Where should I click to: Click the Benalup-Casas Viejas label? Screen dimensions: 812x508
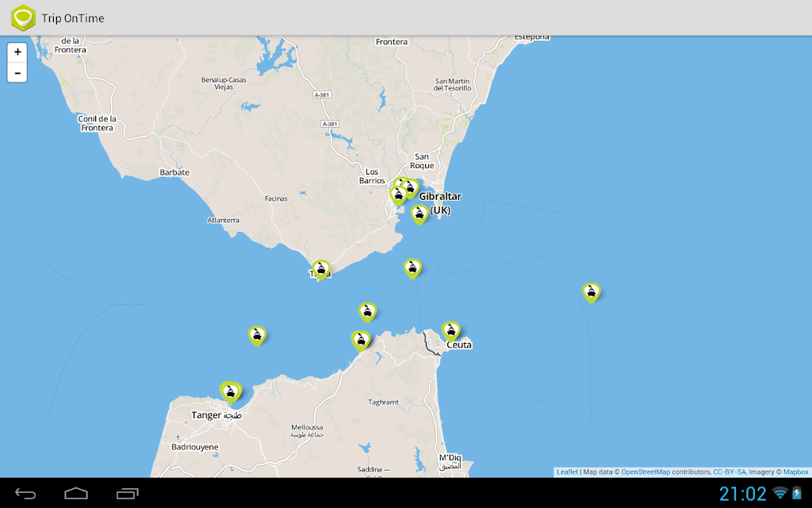click(224, 83)
